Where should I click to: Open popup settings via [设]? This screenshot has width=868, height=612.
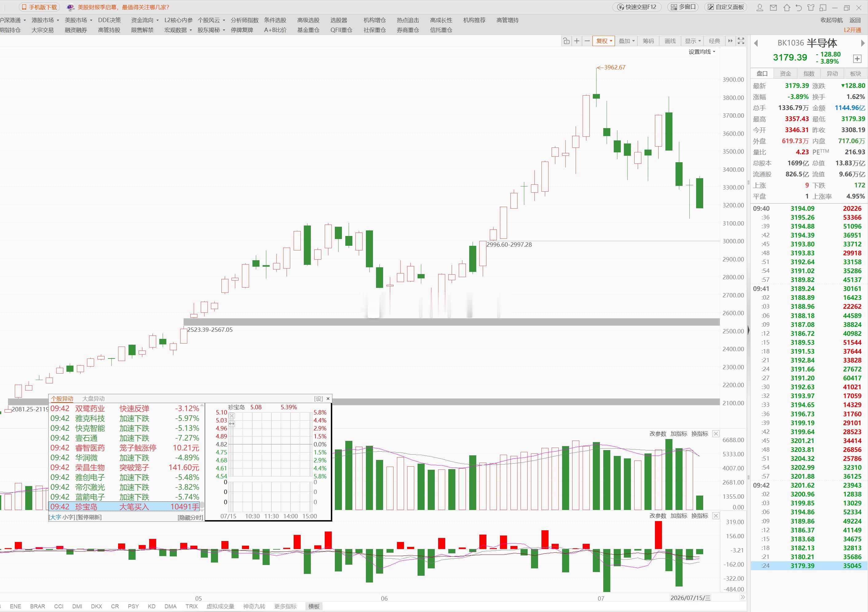click(x=319, y=398)
